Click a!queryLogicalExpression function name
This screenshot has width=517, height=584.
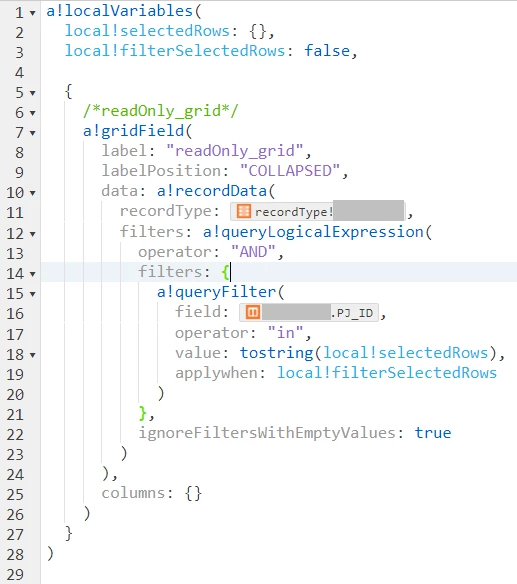313,232
